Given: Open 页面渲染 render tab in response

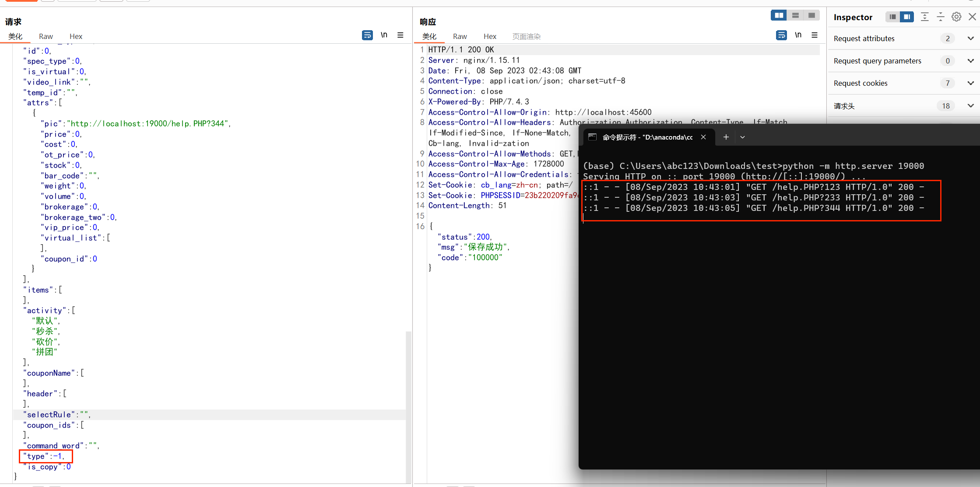Looking at the screenshot, I should tap(527, 36).
